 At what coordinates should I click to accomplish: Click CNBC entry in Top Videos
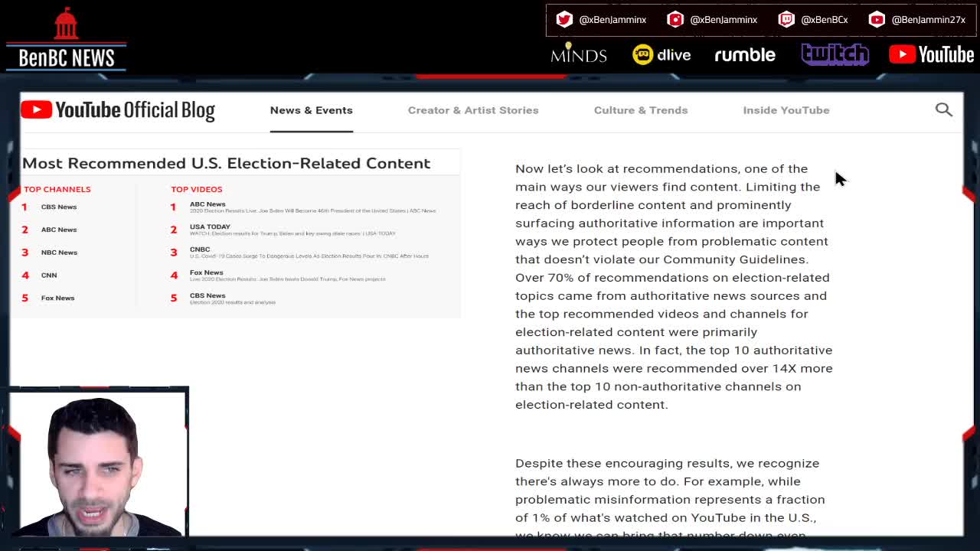[x=309, y=252]
